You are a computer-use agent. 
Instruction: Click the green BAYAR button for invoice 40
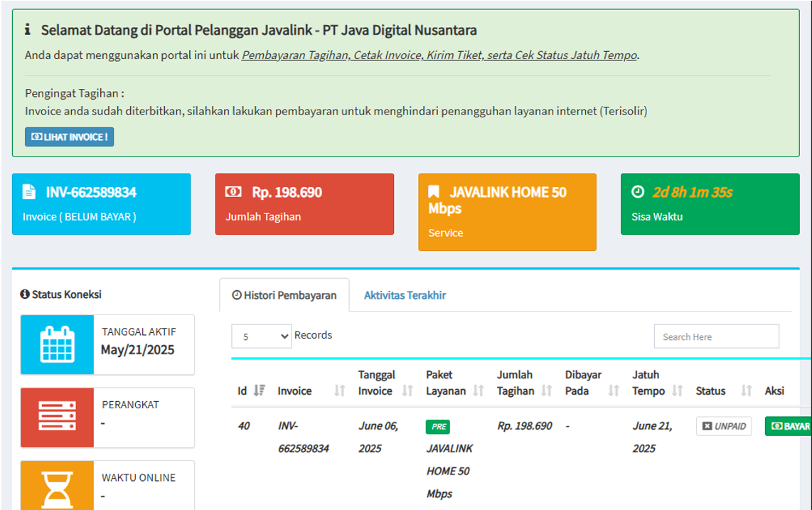[x=788, y=426]
